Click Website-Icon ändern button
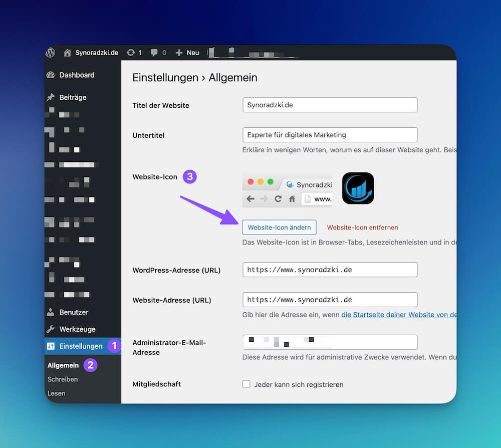 279,227
